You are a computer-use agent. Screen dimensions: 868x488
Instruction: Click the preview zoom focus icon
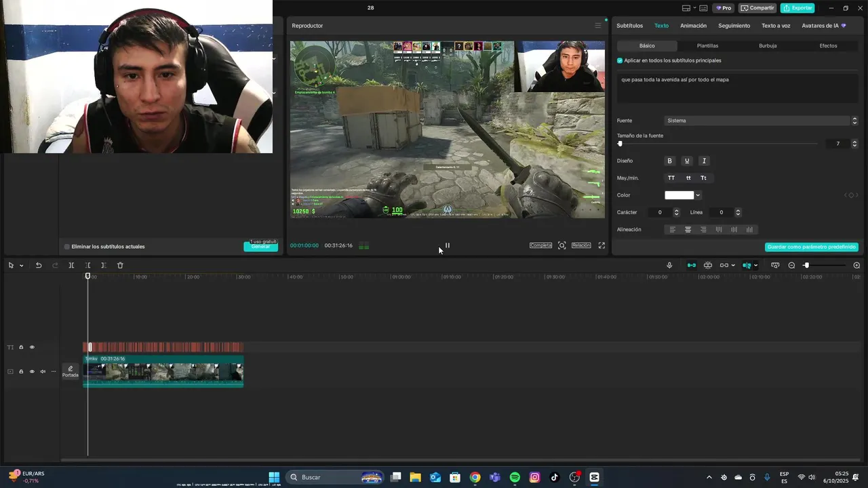pyautogui.click(x=561, y=245)
